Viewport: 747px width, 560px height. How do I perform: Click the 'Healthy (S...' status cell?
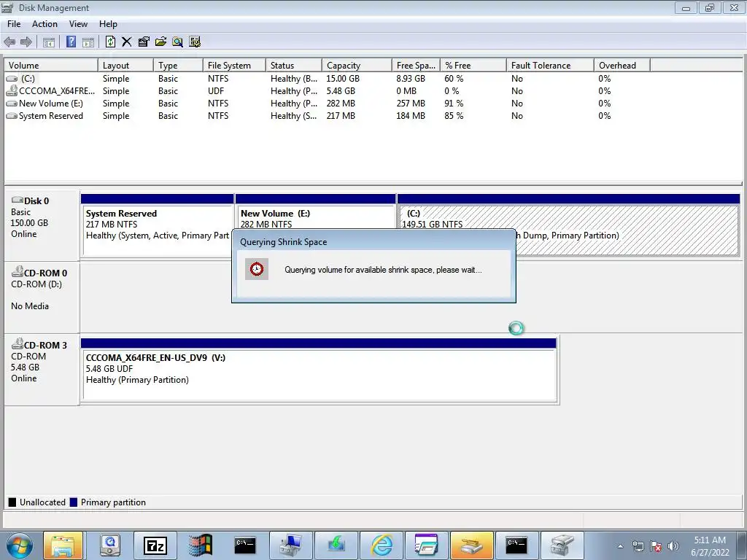(x=293, y=116)
